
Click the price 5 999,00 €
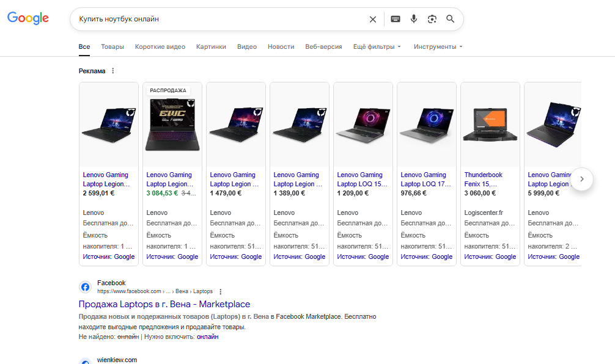click(543, 193)
